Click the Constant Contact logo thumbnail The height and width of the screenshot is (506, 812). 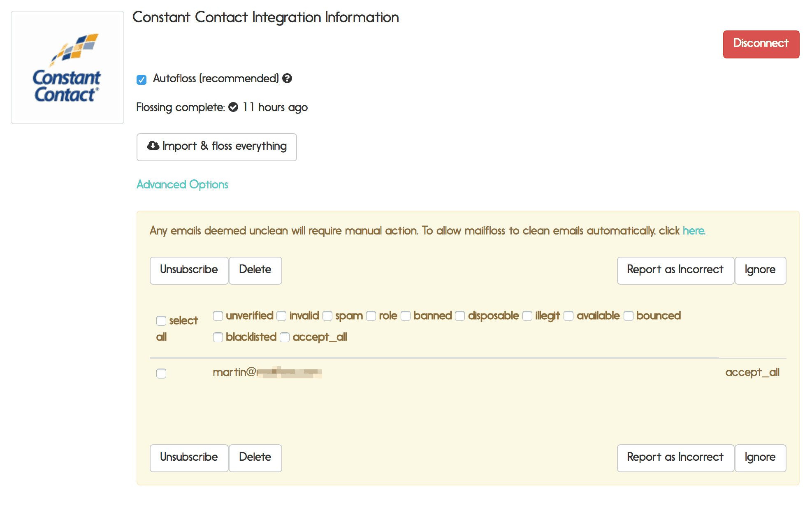(x=67, y=67)
